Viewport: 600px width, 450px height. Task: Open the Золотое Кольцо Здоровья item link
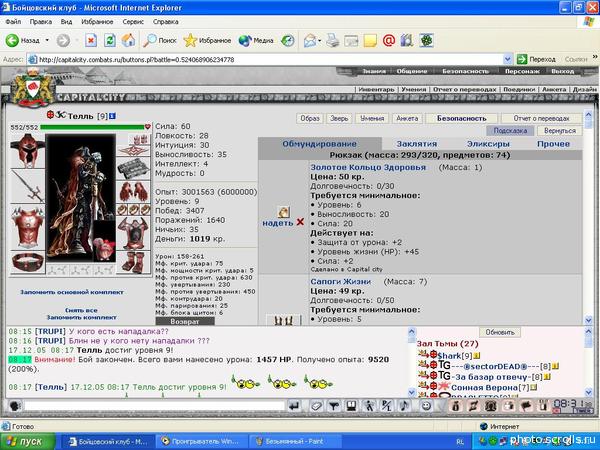pos(368,167)
